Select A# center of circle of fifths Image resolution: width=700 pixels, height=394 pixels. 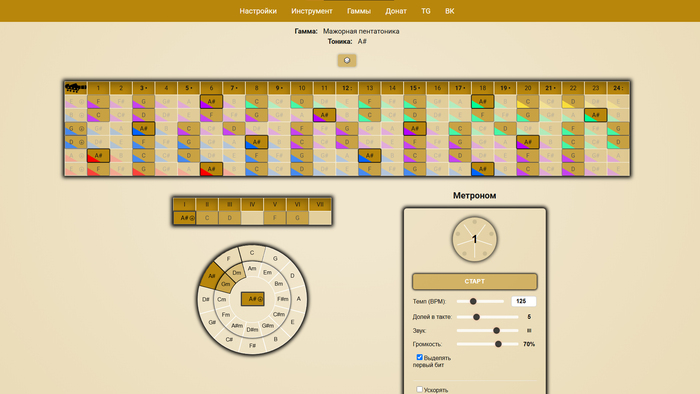point(253,299)
